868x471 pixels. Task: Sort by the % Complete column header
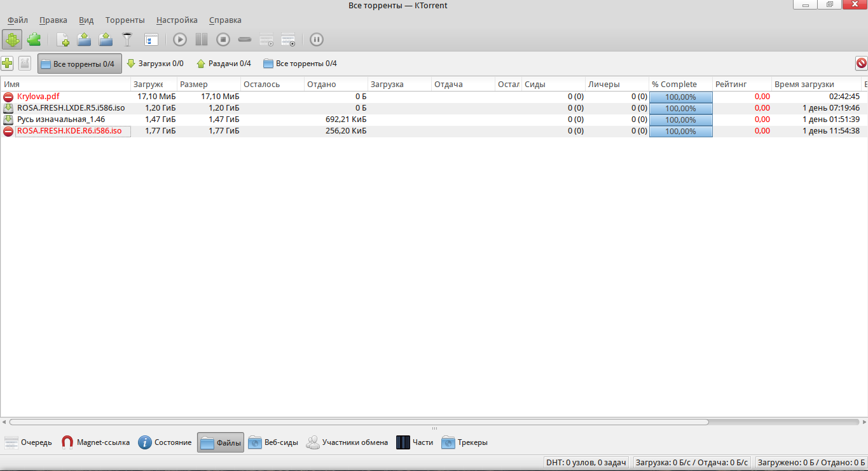[681, 84]
